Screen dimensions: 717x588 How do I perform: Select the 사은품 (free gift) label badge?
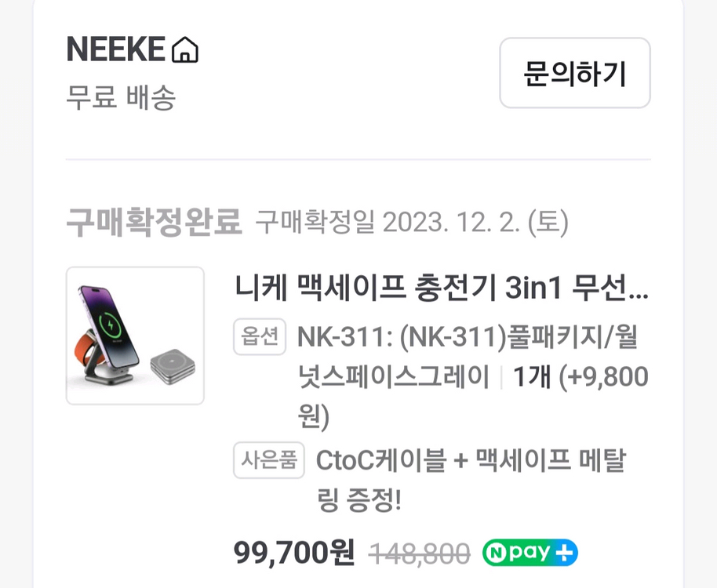[268, 462]
